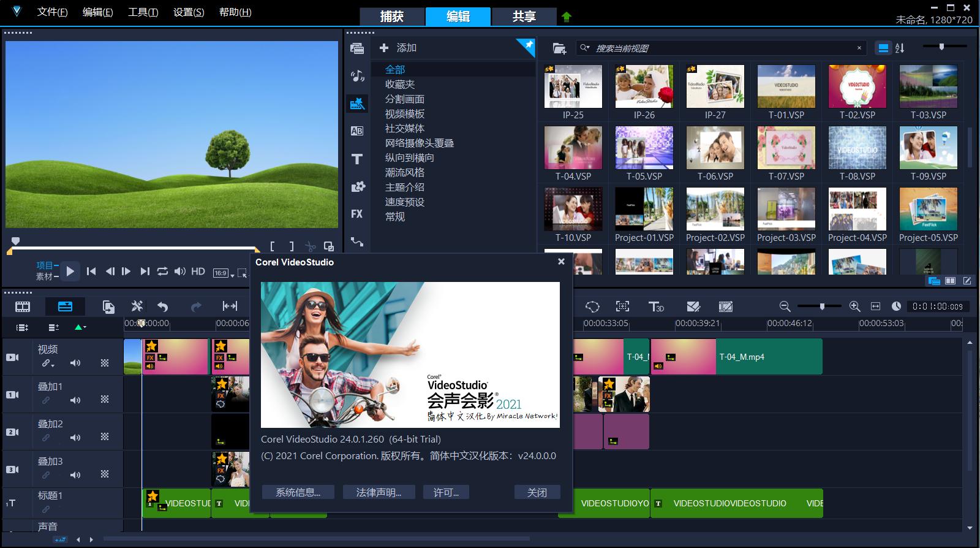Viewport: 980px width, 548px height.
Task: Open the Overlay graphics library icon
Action: [x=358, y=187]
